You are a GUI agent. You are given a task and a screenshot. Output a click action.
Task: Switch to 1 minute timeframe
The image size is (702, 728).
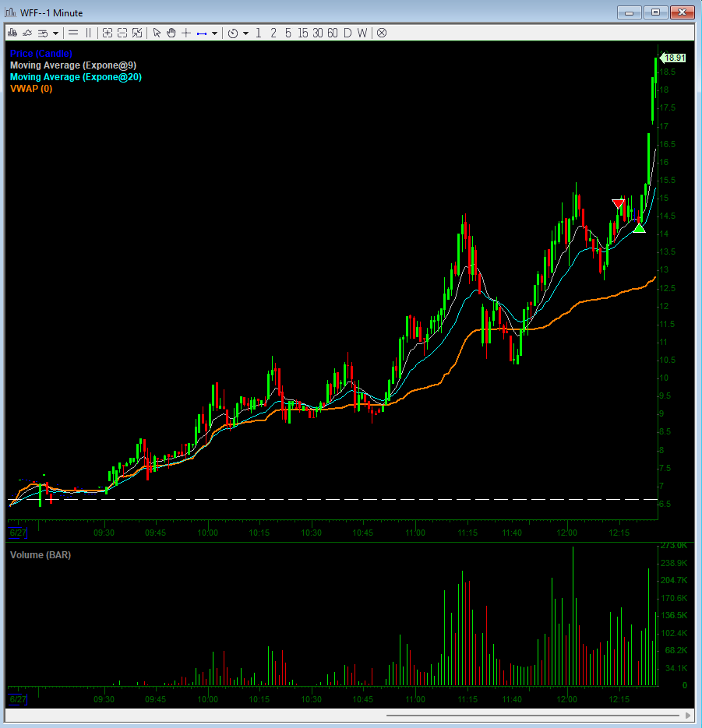tap(259, 33)
